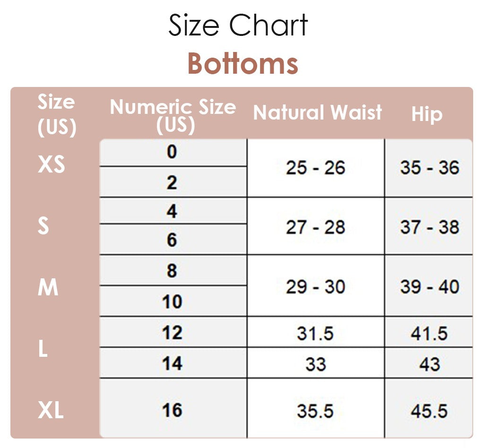Image resolution: width=485 pixels, height=448 pixels.
Task: Click the XS size label
Action: coord(51,165)
